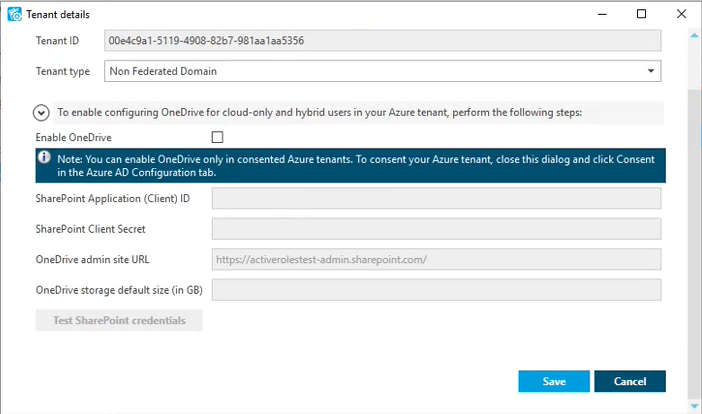Collapse the OneDrive configuration steps chevron
The image size is (702, 414).
click(41, 113)
